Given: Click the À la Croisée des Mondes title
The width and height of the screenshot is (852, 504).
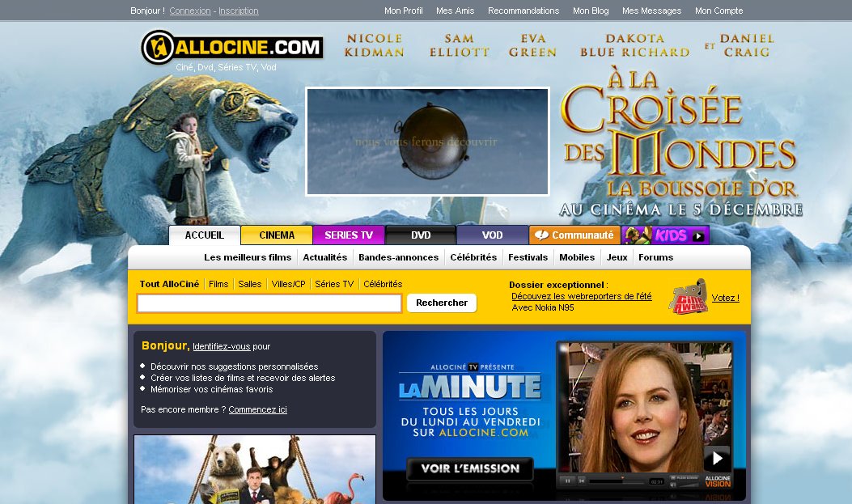Looking at the screenshot, I should tap(679, 133).
